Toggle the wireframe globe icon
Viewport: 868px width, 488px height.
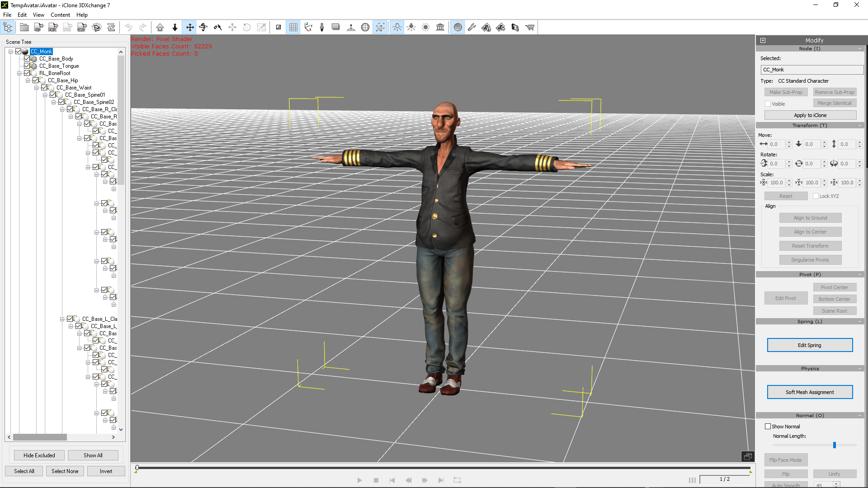[365, 28]
